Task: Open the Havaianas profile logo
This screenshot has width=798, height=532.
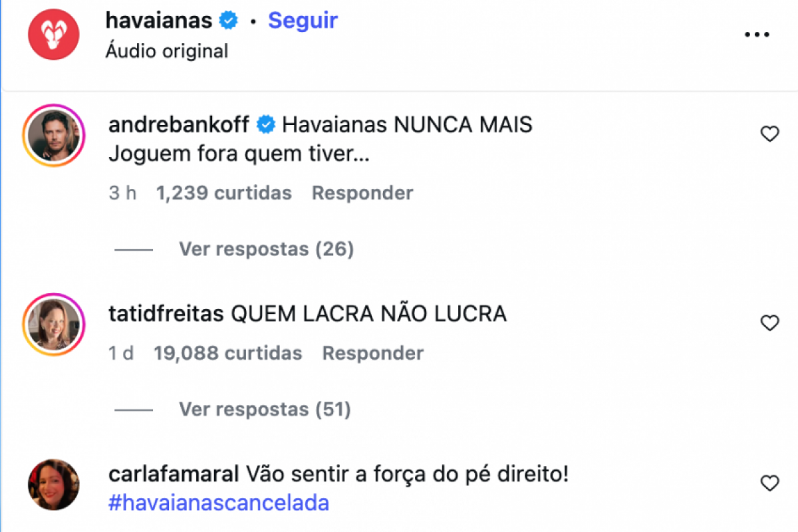Action: click(53, 35)
